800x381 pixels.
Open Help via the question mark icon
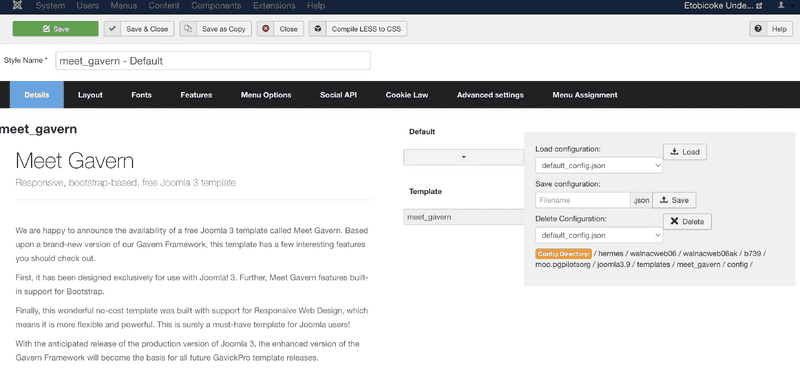[x=758, y=29]
